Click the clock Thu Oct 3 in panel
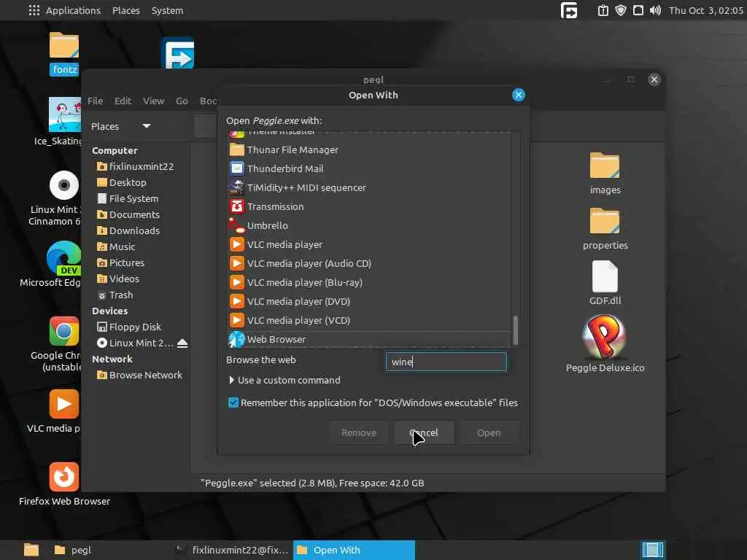This screenshot has height=560, width=747. (x=706, y=10)
